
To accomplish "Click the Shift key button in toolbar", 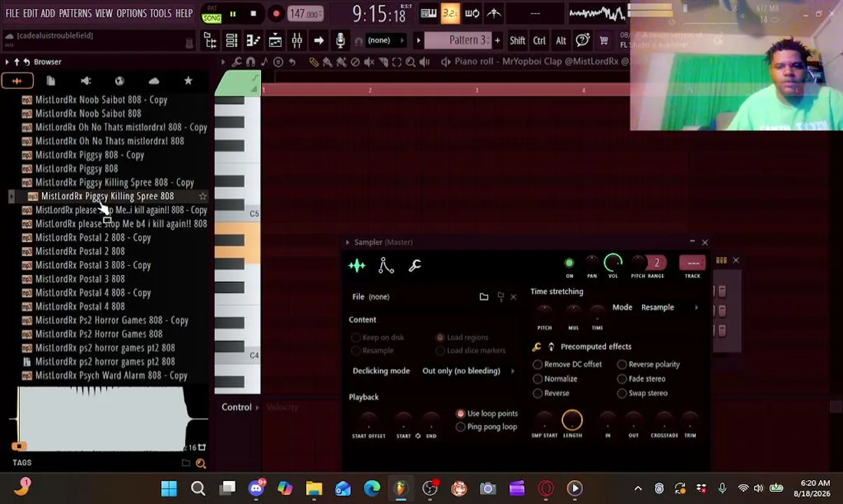I will coord(517,41).
